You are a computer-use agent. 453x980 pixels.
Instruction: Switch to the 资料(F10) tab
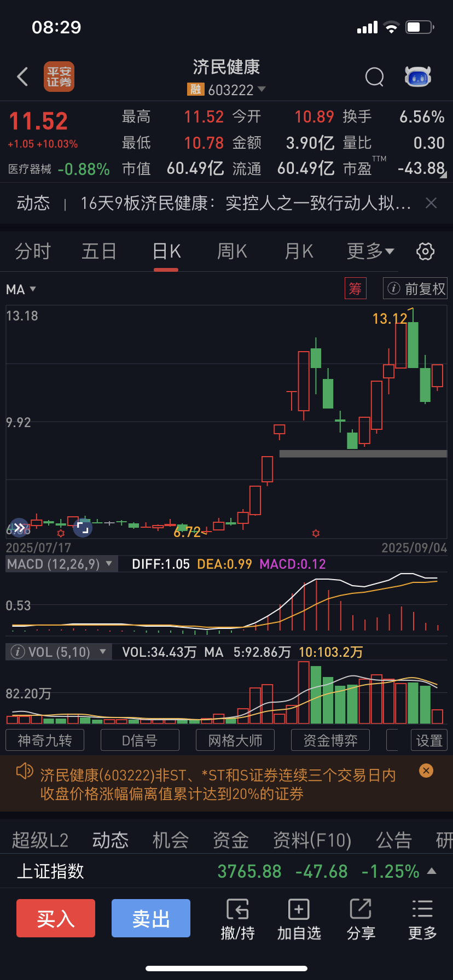pyautogui.click(x=312, y=840)
